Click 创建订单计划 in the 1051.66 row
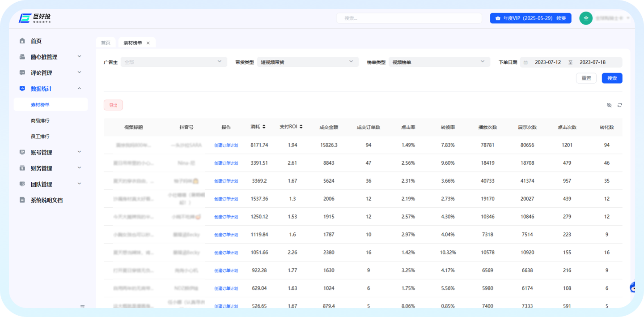Screen dimensions: 644x317 click(x=226, y=253)
